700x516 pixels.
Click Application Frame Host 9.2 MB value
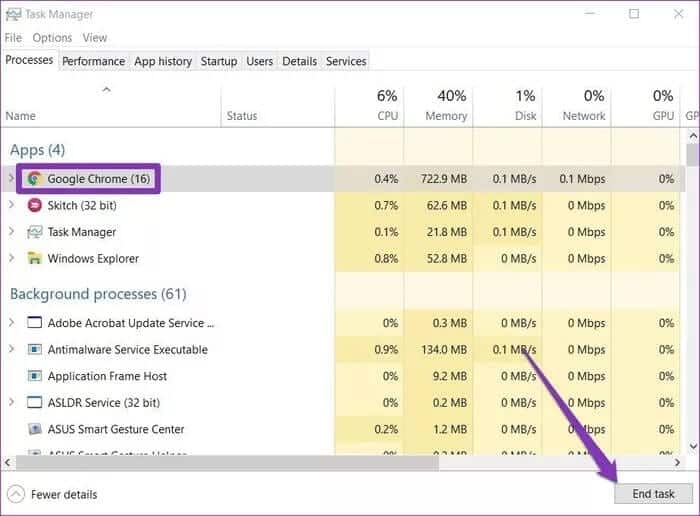click(450, 376)
